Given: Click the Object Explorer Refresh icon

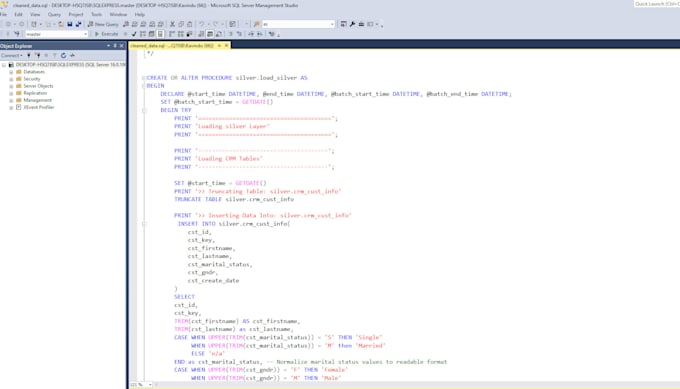Looking at the screenshot, I should [63, 56].
